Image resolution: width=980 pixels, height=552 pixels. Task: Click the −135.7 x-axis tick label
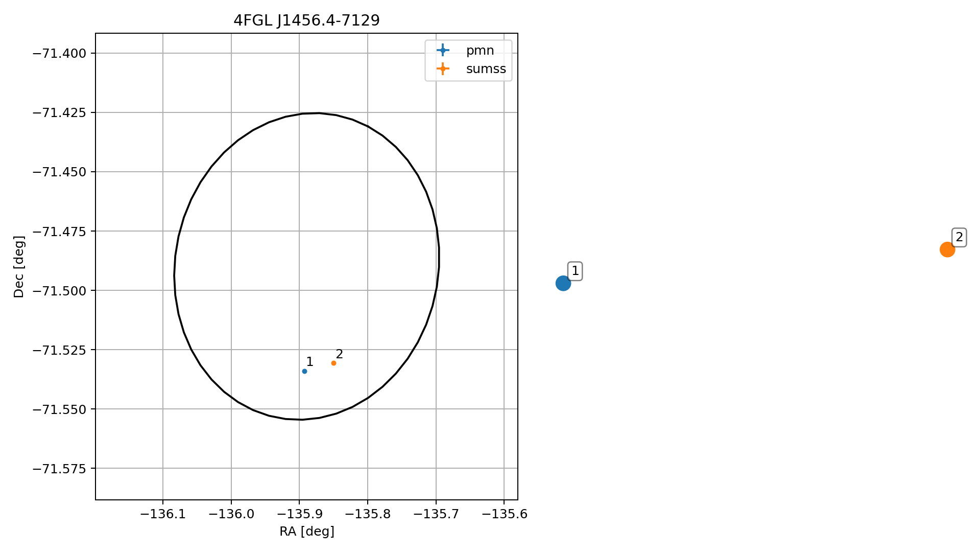pos(436,514)
